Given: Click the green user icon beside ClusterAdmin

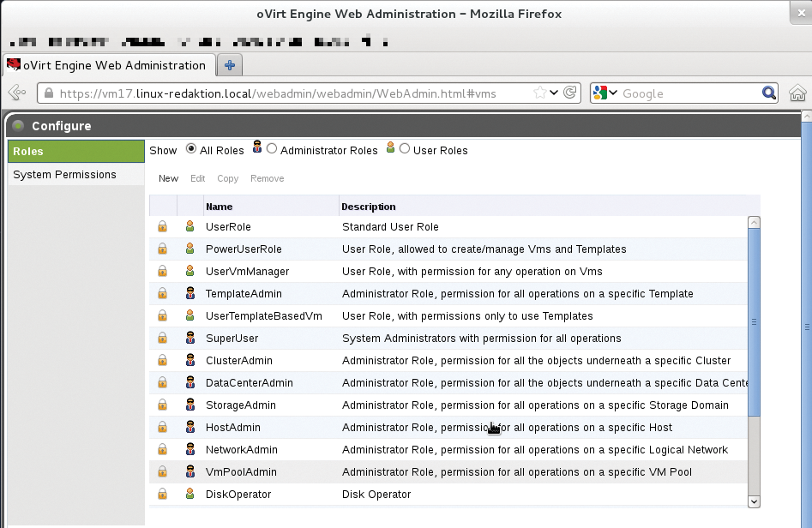Looking at the screenshot, I should point(189,360).
